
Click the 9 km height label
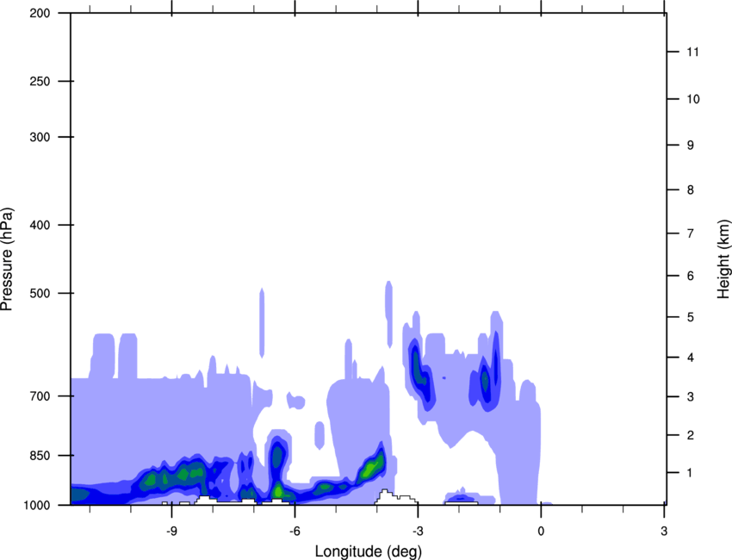click(x=691, y=146)
